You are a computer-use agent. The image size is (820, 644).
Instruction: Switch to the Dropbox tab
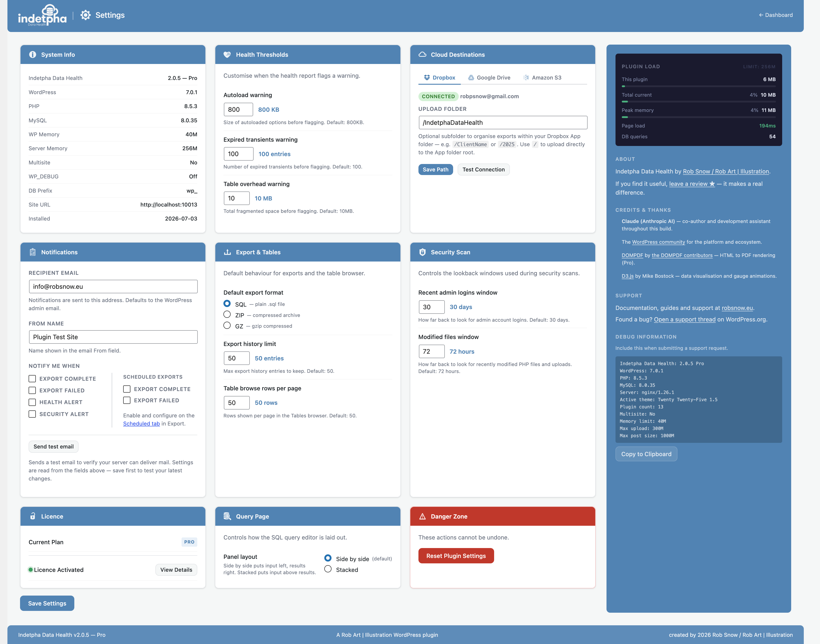440,78
